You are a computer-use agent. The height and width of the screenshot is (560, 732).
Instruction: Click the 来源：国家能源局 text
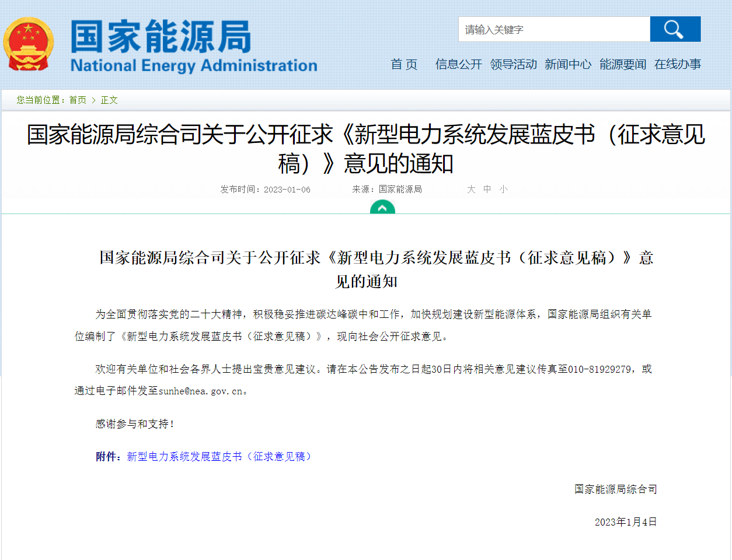387,190
